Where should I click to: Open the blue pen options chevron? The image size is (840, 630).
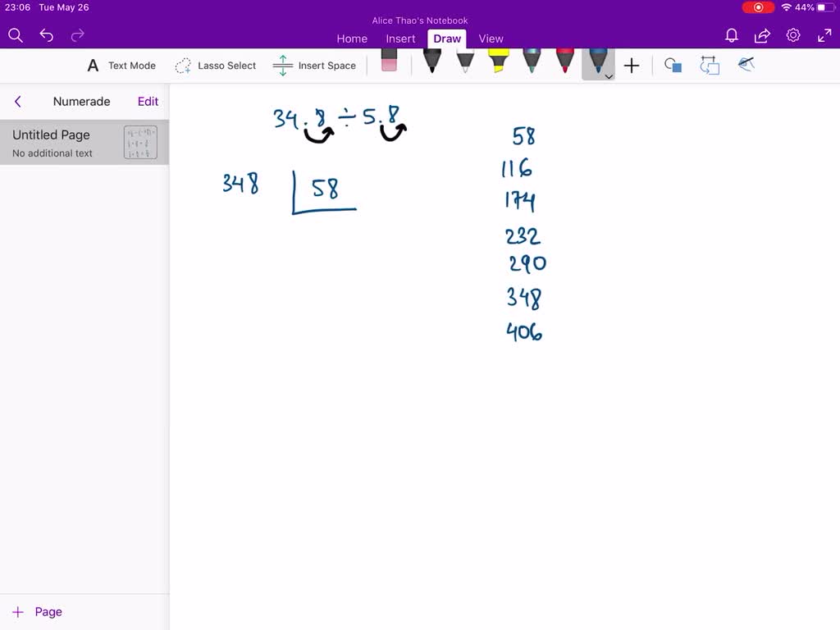(609, 75)
